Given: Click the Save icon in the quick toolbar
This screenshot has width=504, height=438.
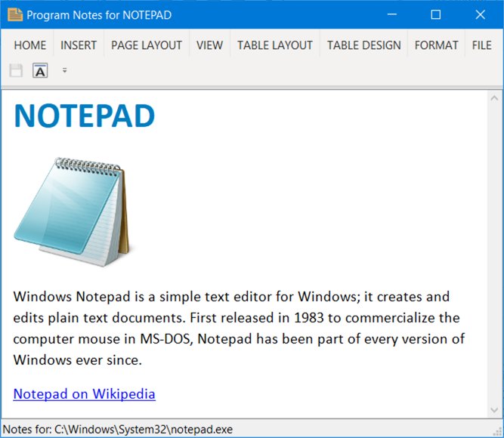Looking at the screenshot, I should [16, 71].
